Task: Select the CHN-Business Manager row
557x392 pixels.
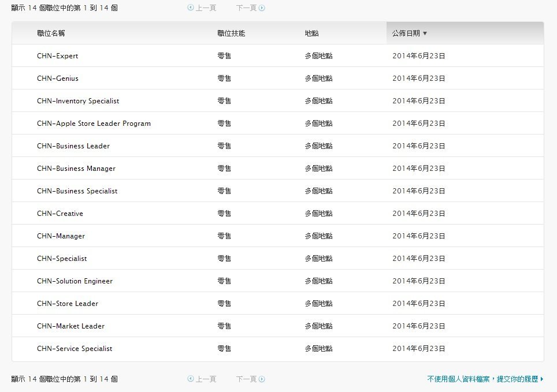Action: 76,169
